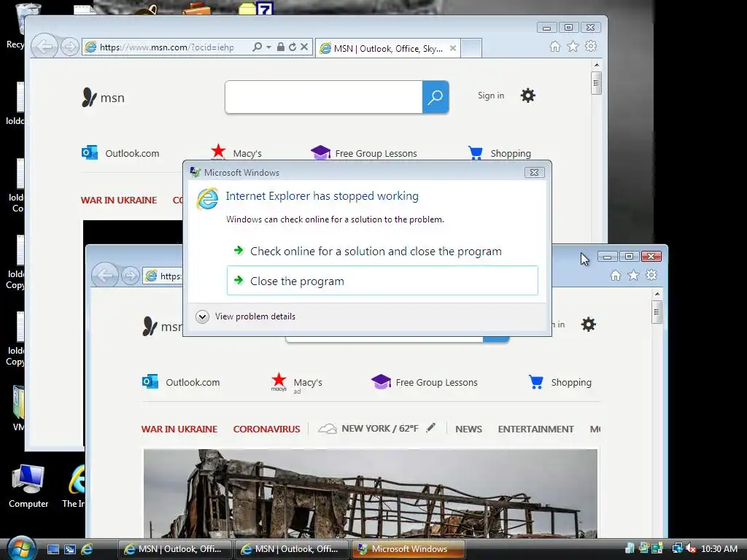Click Forward arrow in the front IE window
Image resolution: width=747 pixels, height=560 pixels.
130,276
